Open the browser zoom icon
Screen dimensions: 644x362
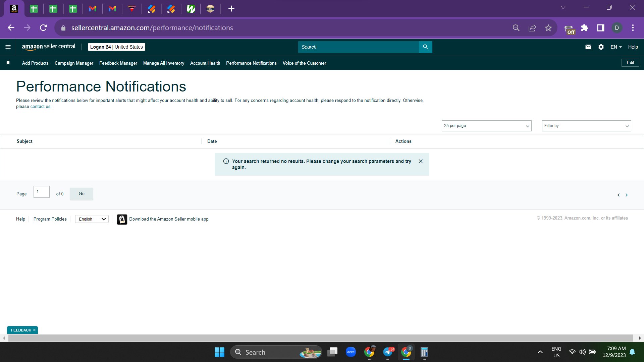point(516,28)
